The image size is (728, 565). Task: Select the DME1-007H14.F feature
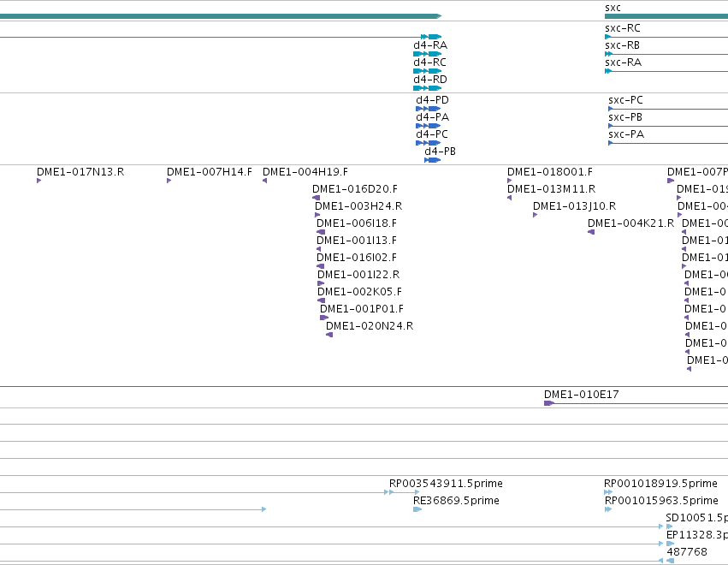click(169, 181)
